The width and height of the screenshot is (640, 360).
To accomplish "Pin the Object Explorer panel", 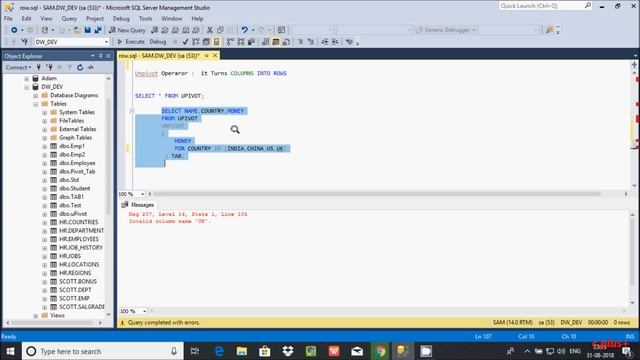I will coord(101,56).
